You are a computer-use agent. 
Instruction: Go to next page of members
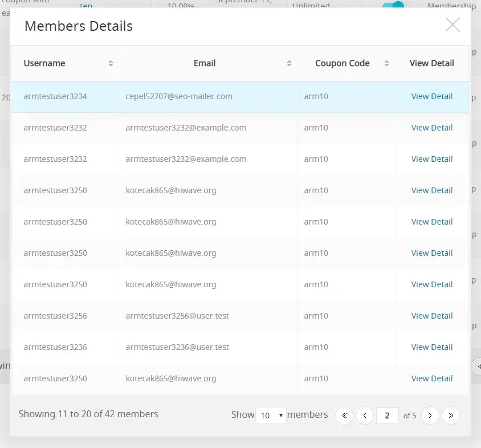tap(430, 416)
